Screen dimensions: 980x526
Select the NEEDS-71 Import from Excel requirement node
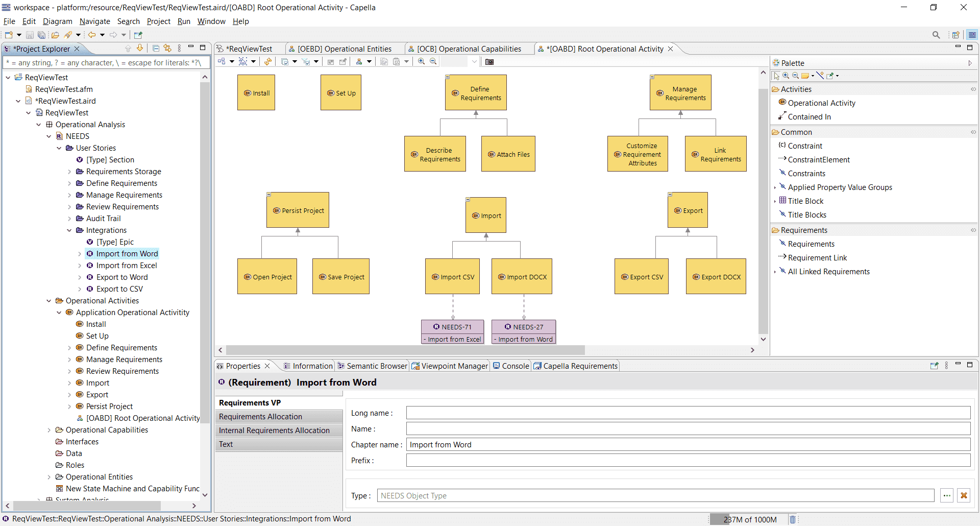point(452,332)
